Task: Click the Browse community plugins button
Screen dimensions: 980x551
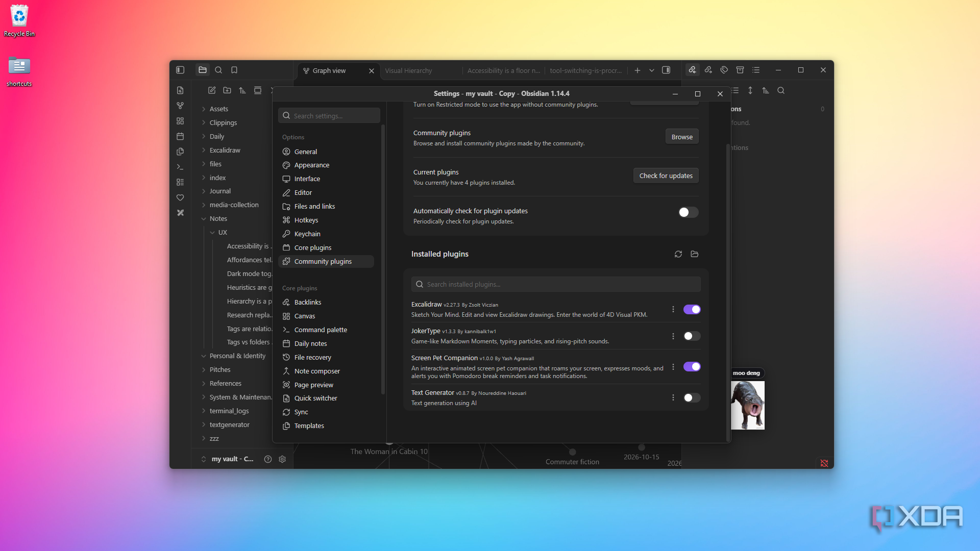Action: point(682,137)
